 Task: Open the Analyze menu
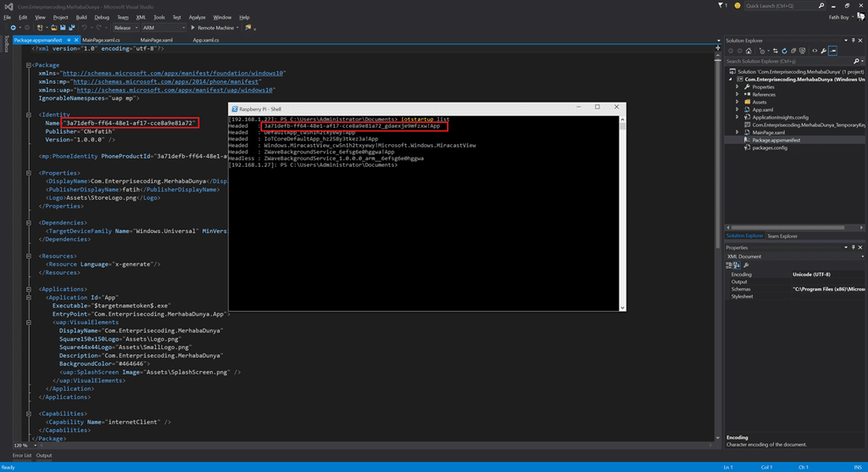(197, 17)
